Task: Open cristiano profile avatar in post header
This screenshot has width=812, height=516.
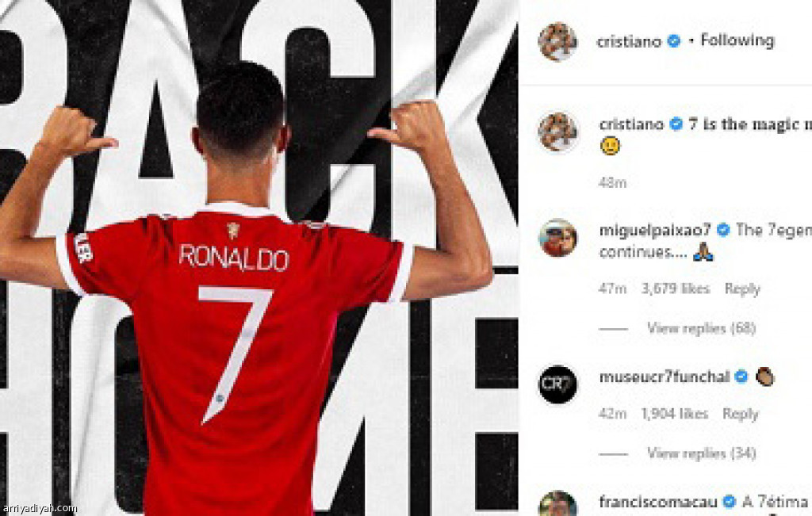Action: coord(557,41)
